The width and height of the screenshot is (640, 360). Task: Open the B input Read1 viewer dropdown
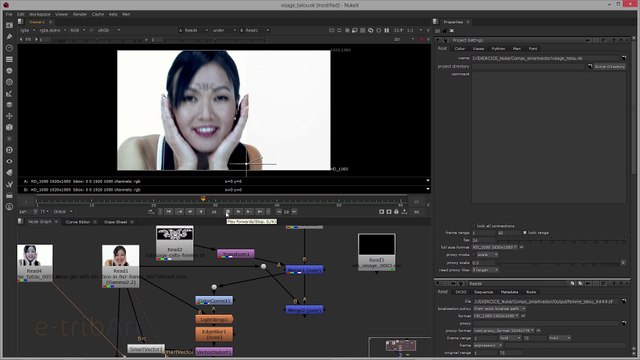point(254,30)
